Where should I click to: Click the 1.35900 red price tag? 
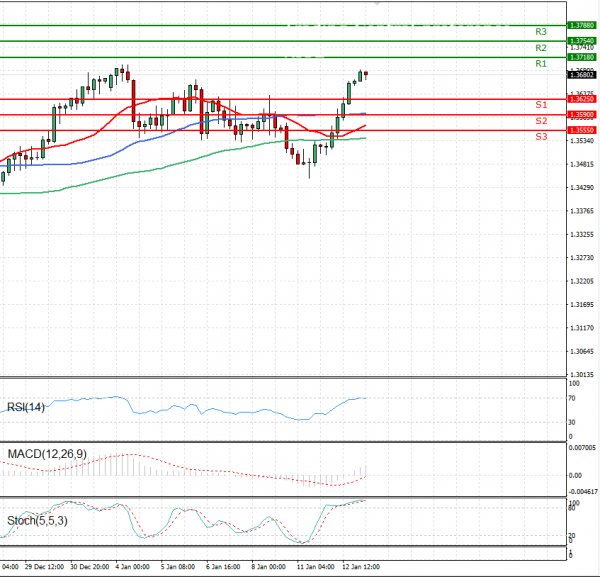tap(582, 115)
